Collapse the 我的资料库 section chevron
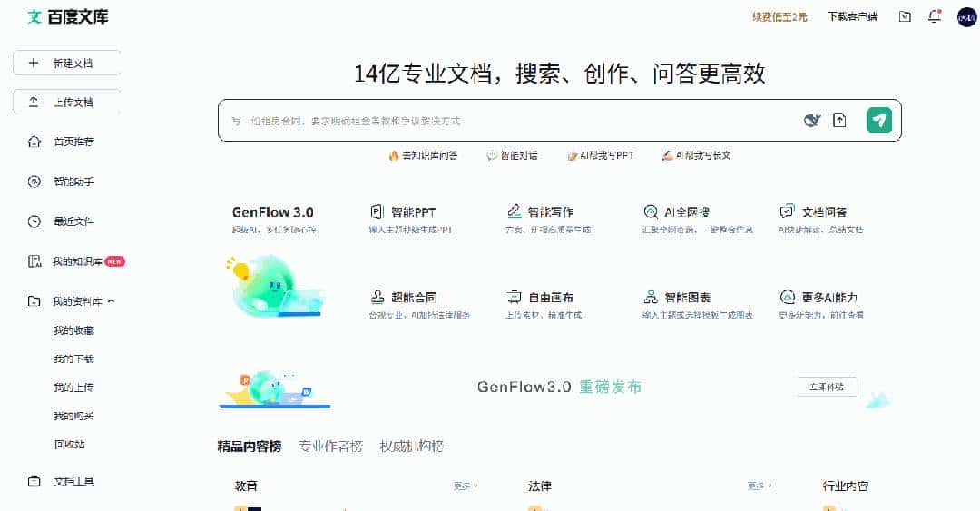This screenshot has height=511, width=980. [x=112, y=301]
